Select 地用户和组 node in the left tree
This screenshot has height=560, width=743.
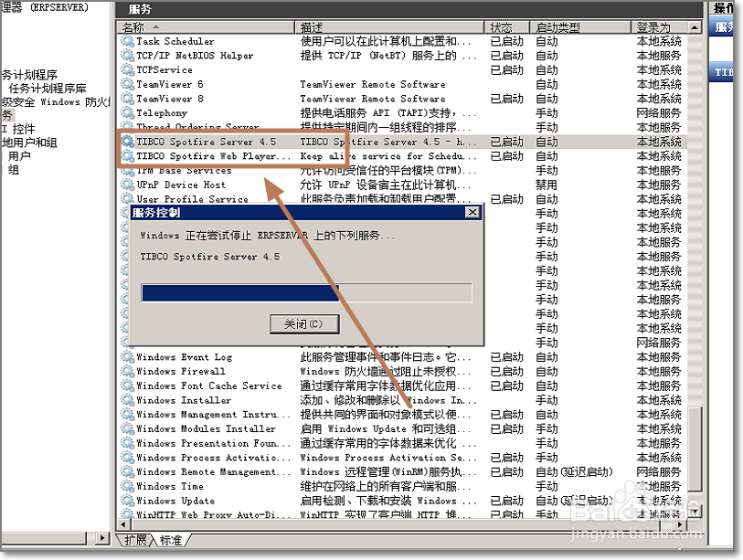(29, 143)
